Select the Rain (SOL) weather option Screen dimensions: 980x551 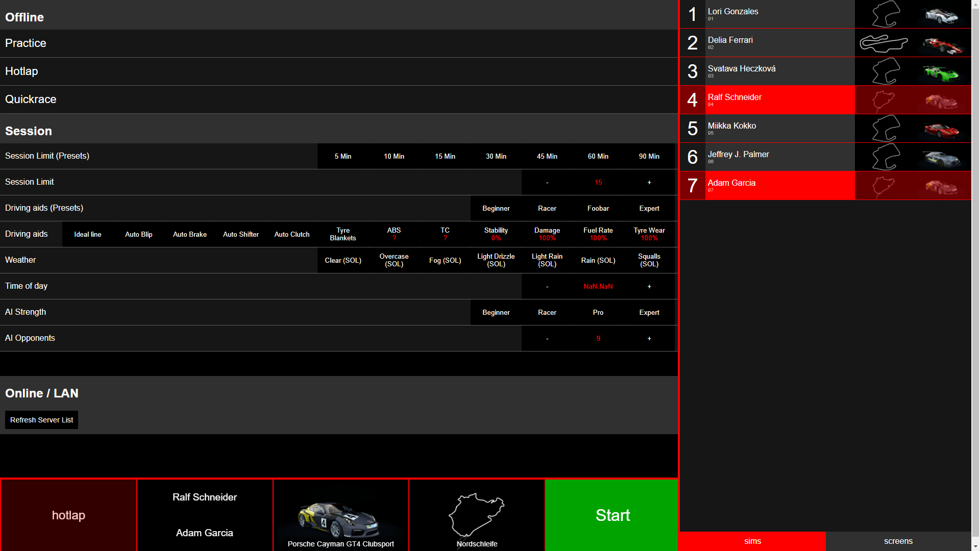[598, 260]
